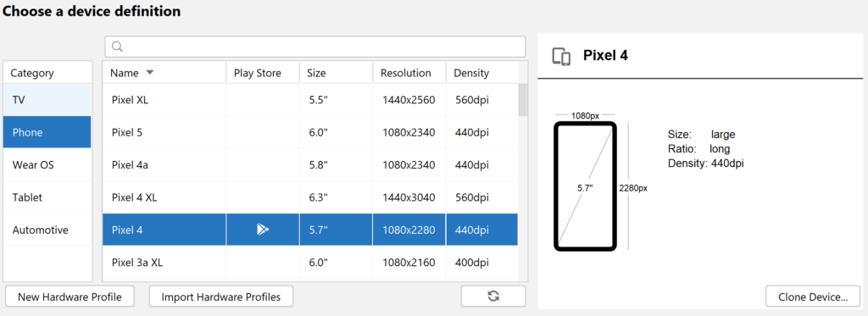Click the 6.3" size cell
The image size is (868, 316).
336,197
